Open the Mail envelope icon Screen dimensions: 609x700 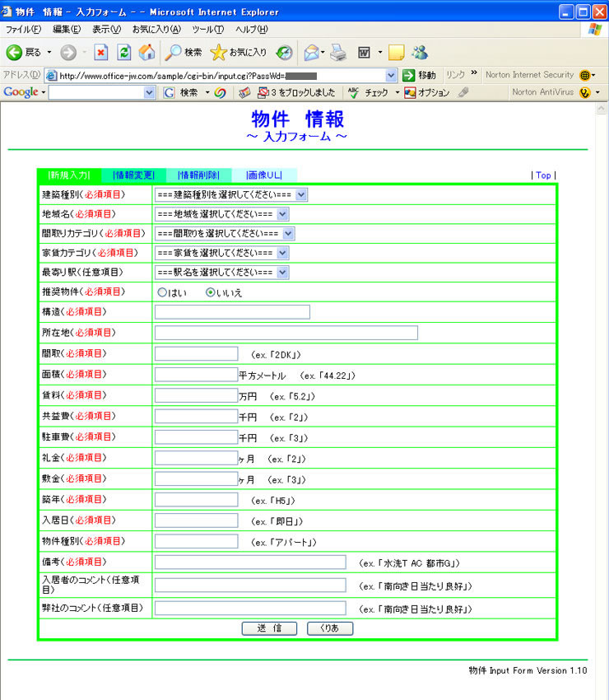coord(312,53)
